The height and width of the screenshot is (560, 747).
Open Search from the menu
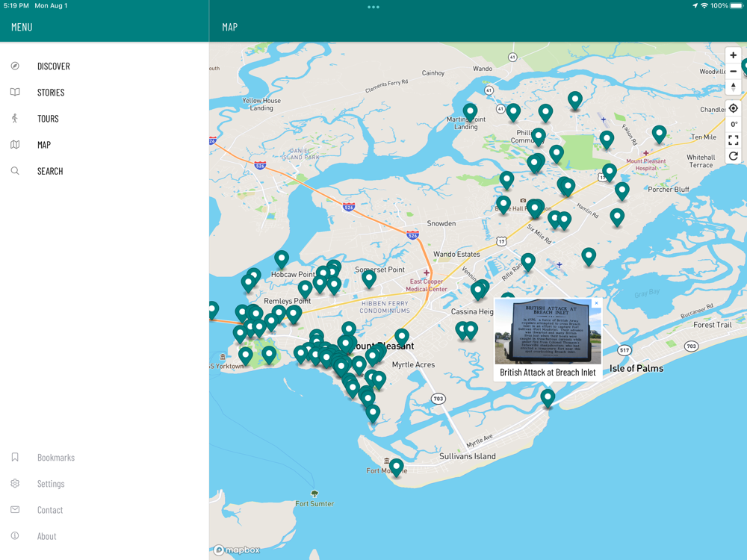point(105,171)
